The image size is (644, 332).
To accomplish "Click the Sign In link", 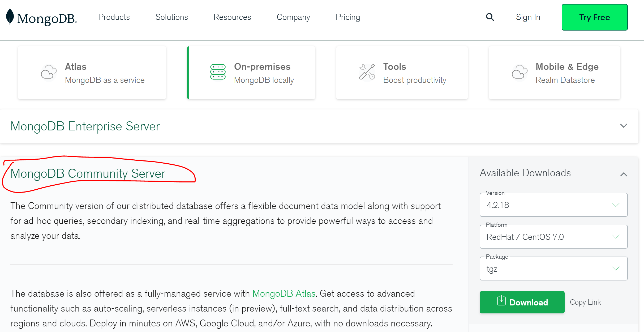I will click(528, 17).
